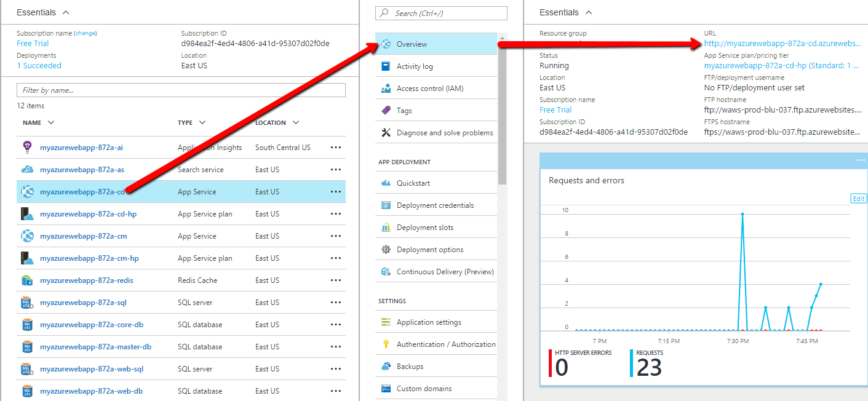Screen dimensions: 868x401
Task: Click the SQL database icon for myazurewebapp-872a-master-db
Action: [x=27, y=346]
